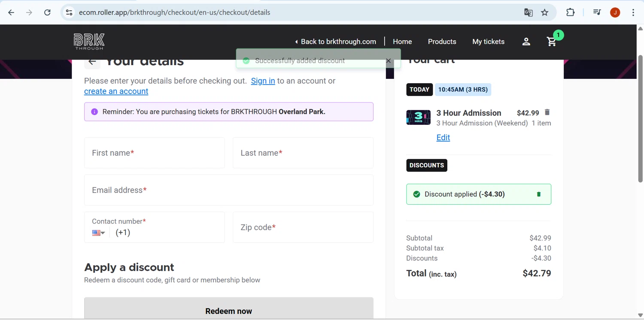Focus the Email address field

click(x=229, y=190)
